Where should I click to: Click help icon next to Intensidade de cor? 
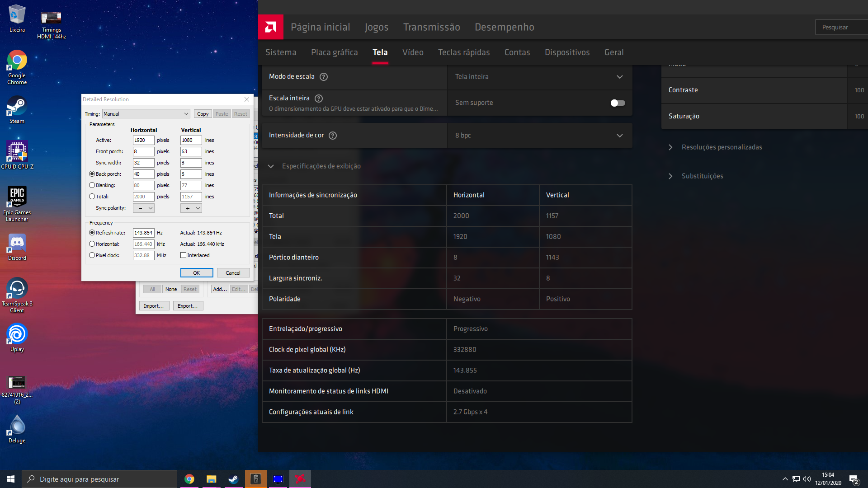point(333,136)
